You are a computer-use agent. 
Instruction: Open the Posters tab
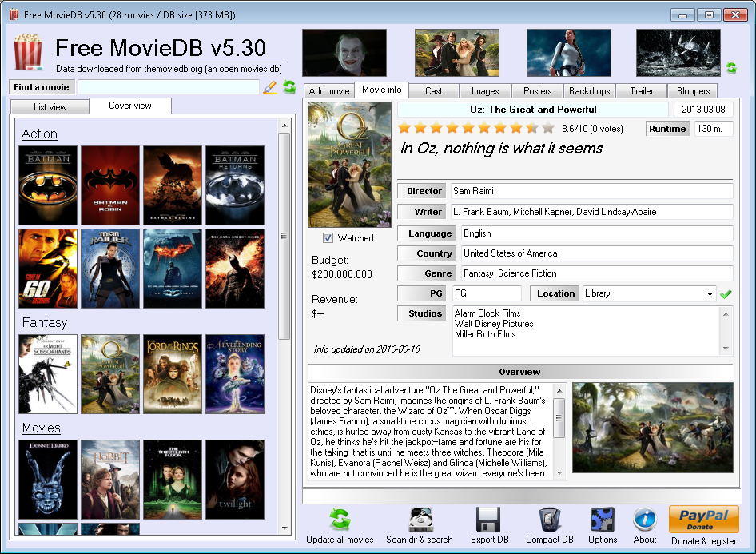click(x=537, y=90)
